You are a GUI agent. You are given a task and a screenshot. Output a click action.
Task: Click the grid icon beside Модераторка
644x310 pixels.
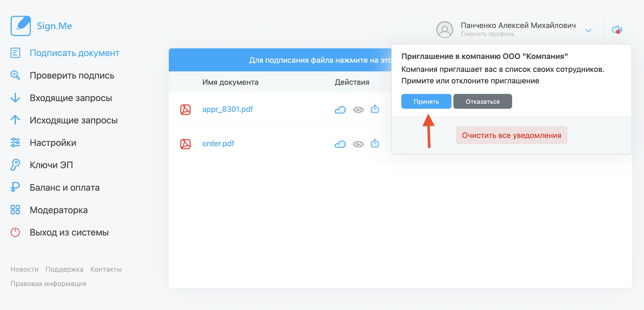pos(15,210)
